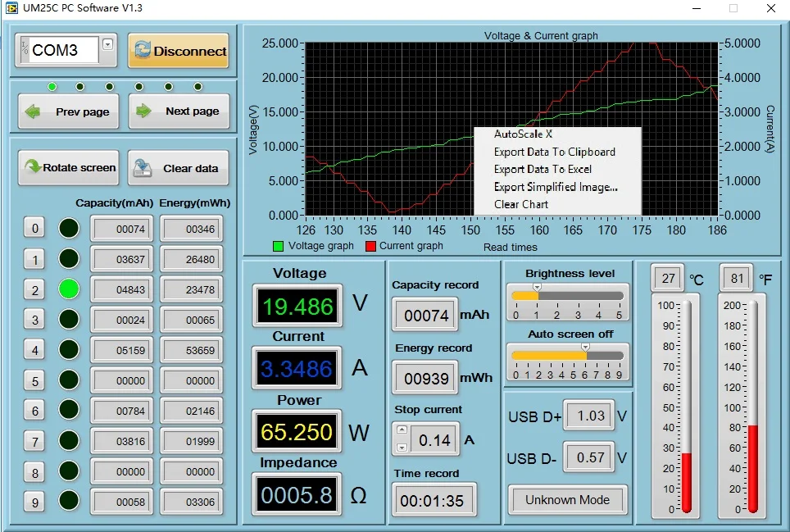Select data group 0 button
790x532 pixels.
(34, 228)
